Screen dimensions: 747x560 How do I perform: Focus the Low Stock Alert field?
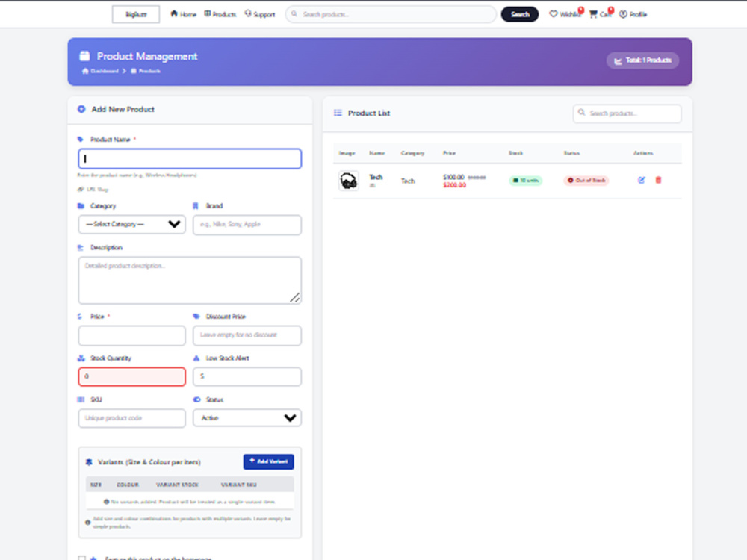(247, 376)
